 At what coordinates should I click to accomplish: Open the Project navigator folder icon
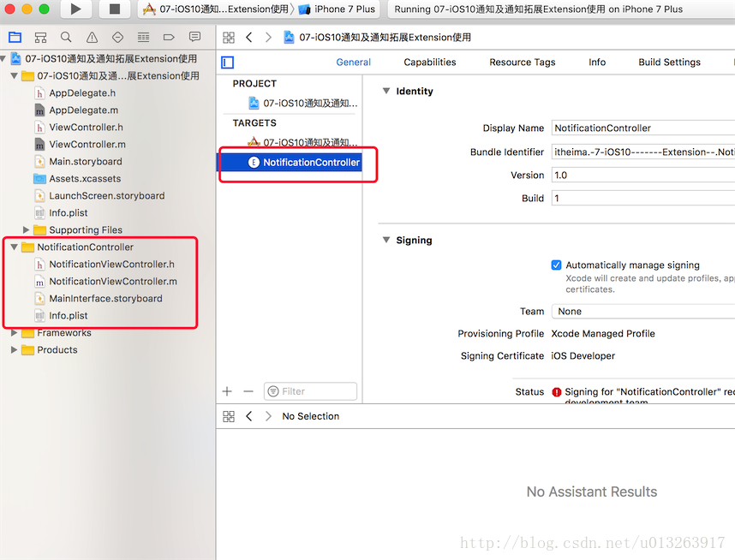[x=15, y=37]
